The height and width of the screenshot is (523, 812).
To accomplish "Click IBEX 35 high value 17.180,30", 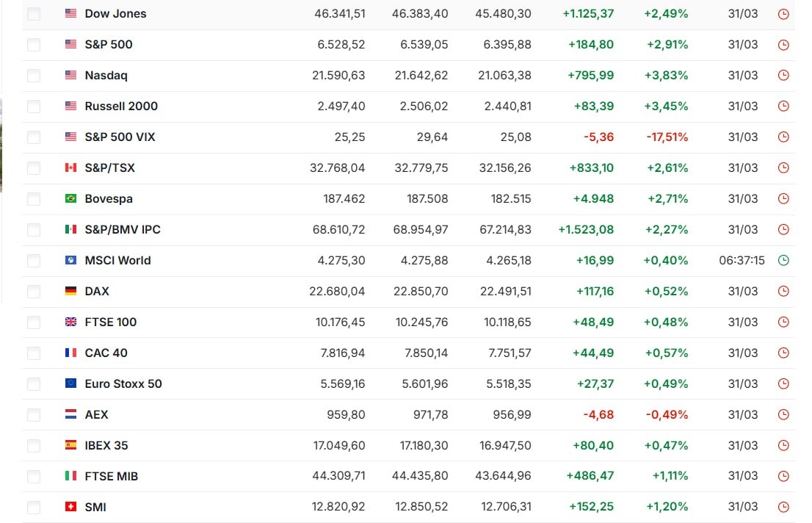I will tap(424, 445).
